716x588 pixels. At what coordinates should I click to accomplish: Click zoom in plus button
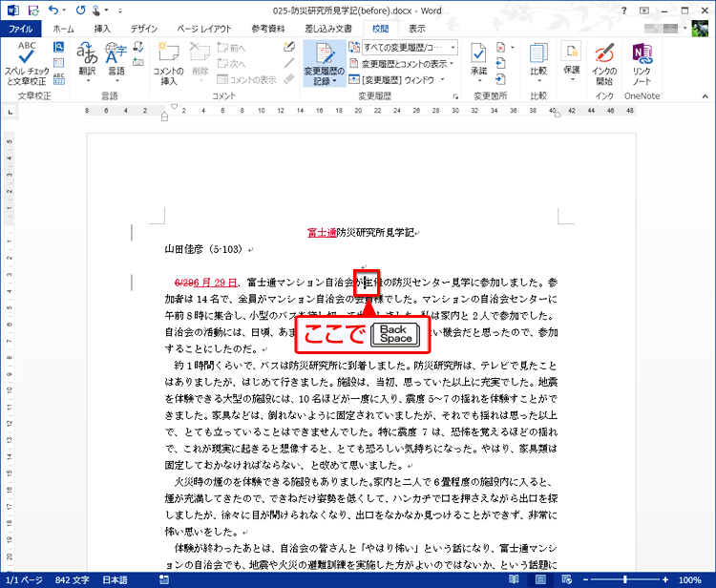coord(665,579)
